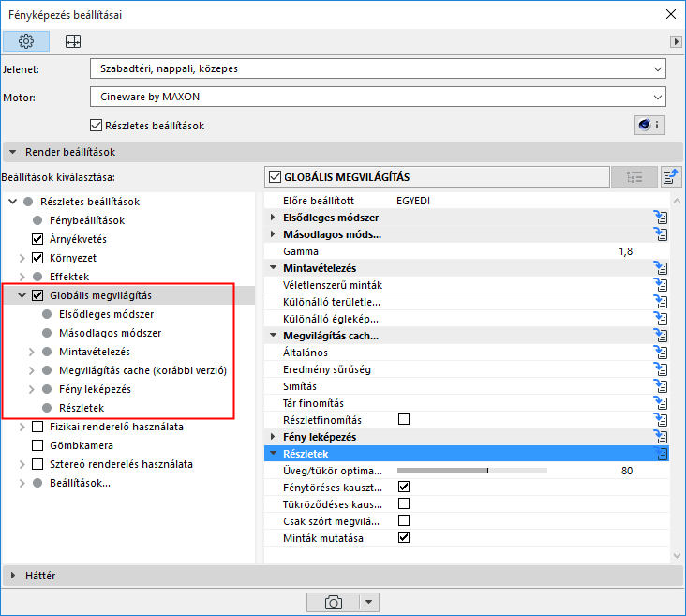Viewport: 686px width, 616px height.
Task: Toggle GLOBÁLIS MEGVILÁGÍTÁS header checkbox
Action: tap(275, 177)
